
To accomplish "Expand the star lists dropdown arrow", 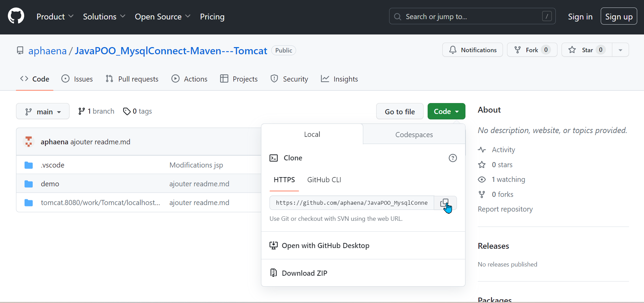I will pyautogui.click(x=620, y=50).
